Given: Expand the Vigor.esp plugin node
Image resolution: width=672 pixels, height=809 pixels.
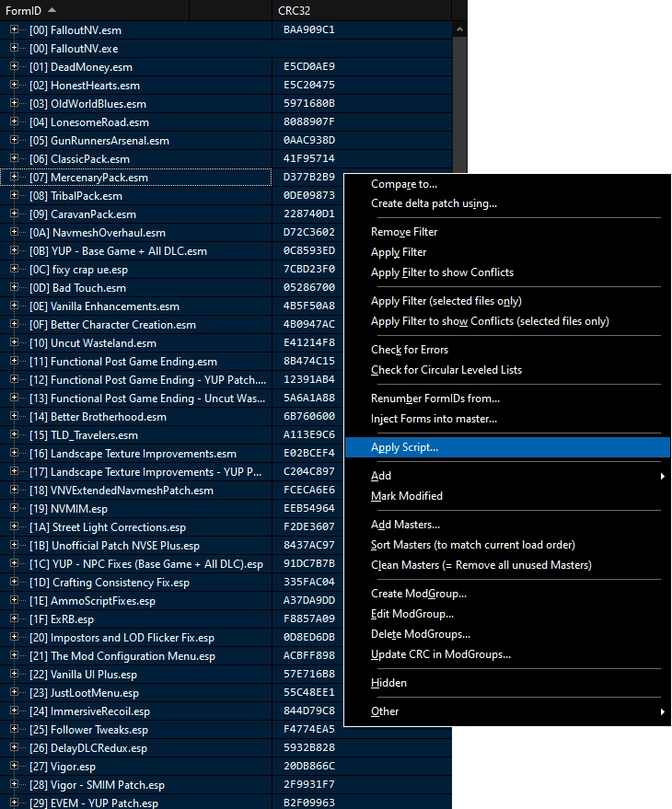Looking at the screenshot, I should 14,766.
